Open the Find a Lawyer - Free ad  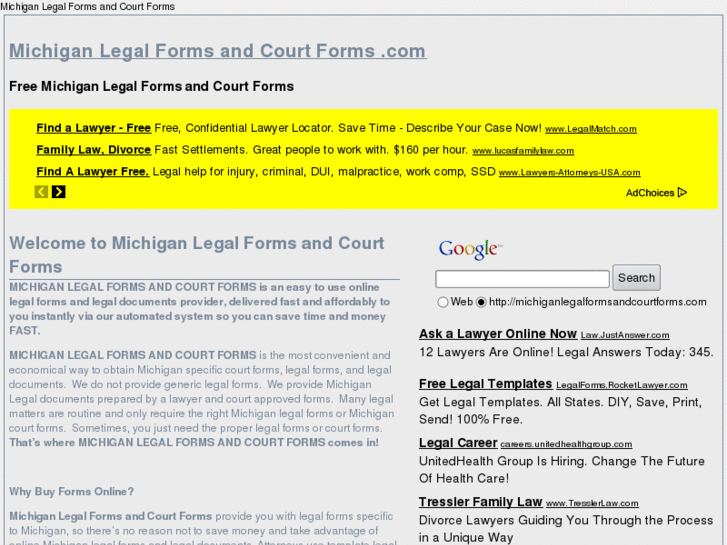click(x=94, y=128)
